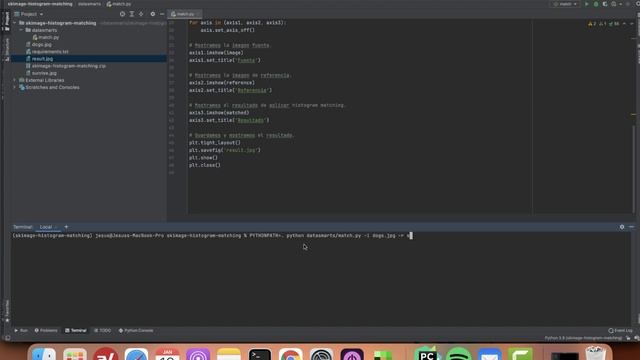The width and height of the screenshot is (640, 360).
Task: Click the plt.close() line in editor
Action: (x=204, y=165)
